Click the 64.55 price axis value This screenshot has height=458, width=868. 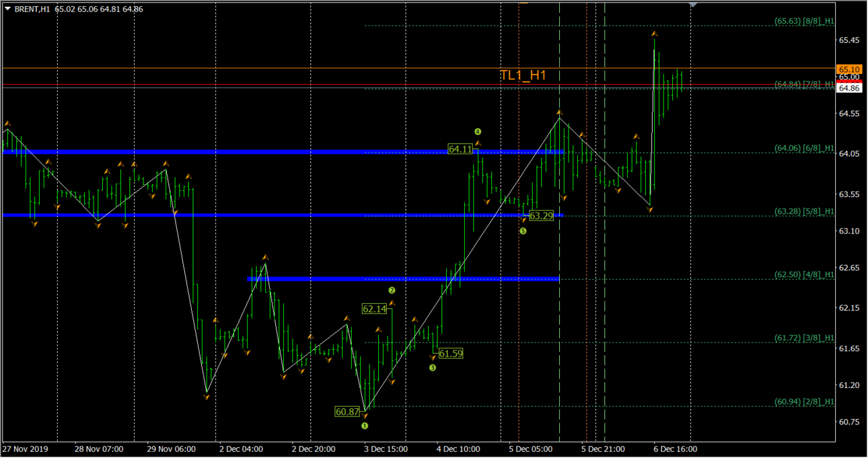(x=848, y=114)
